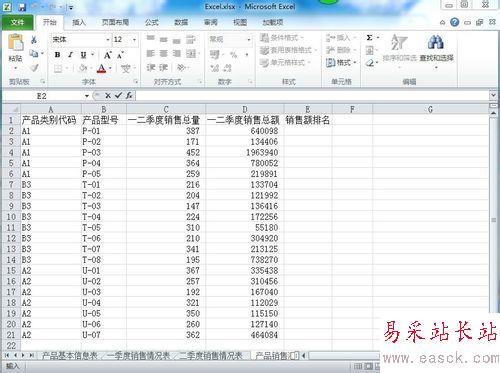Apply fill color bucket

83,68
